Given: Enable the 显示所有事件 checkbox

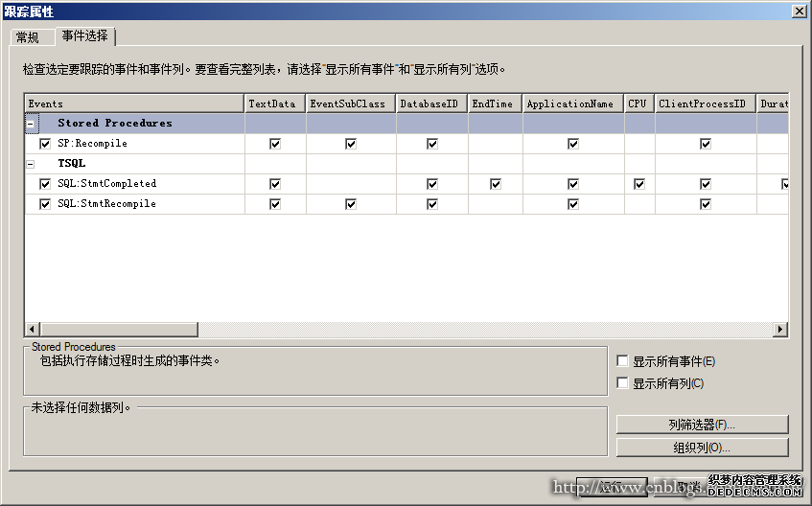Looking at the screenshot, I should click(x=623, y=362).
